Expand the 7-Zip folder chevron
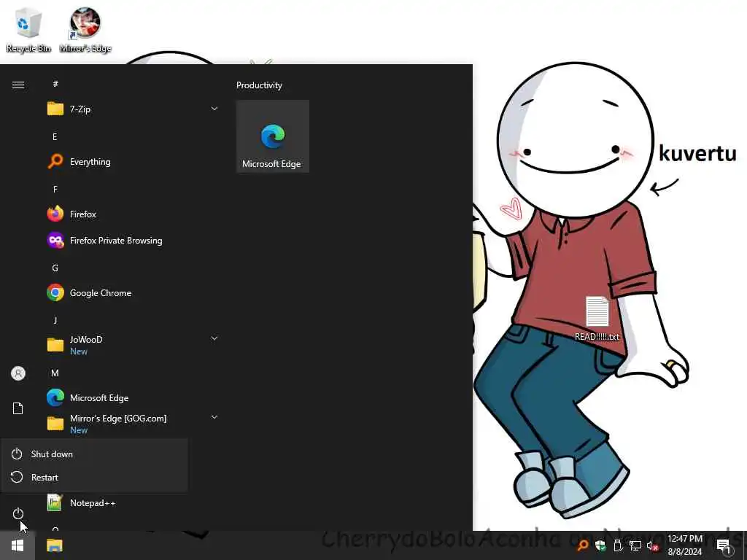Screen dimensions: 747x560 coord(214,109)
